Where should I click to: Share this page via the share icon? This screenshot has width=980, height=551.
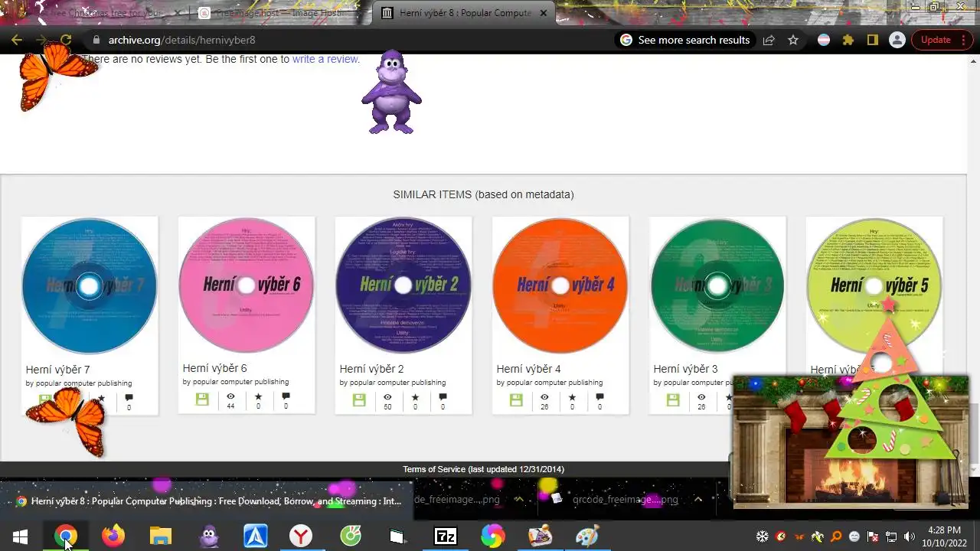(x=769, y=40)
